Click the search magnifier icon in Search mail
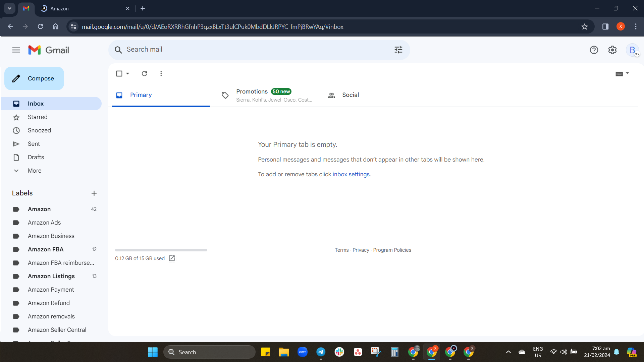Screen dimensions: 644x362 coord(118,50)
